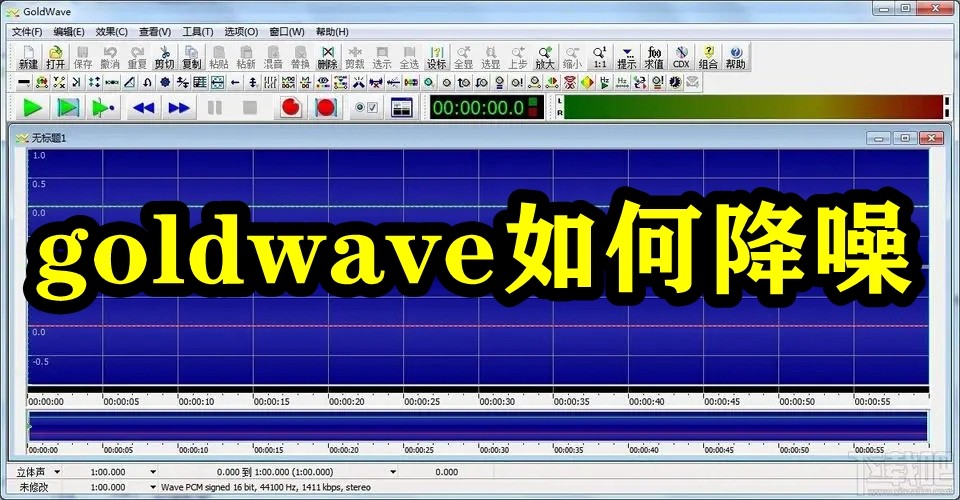Viewport: 960px width, 500px height.
Task: Click the 剪切 (Cut) scissors button
Action: click(x=164, y=57)
